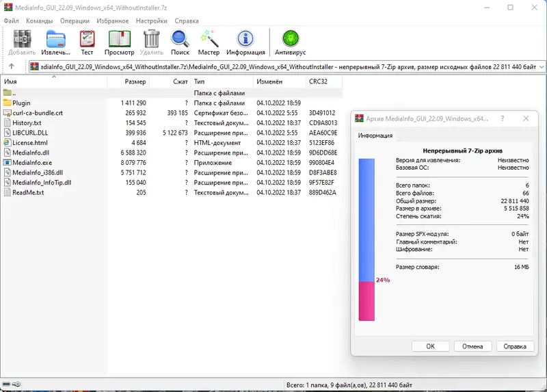Click the History.txt file icon
The width and height of the screenshot is (547, 392).
(7, 123)
